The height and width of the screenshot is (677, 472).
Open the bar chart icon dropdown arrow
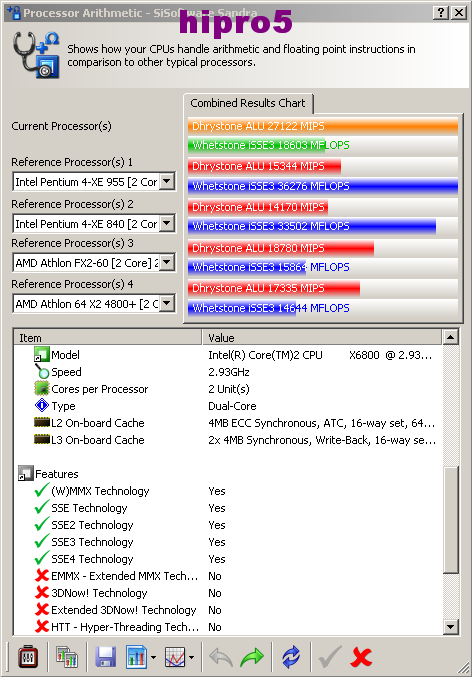pyautogui.click(x=153, y=658)
